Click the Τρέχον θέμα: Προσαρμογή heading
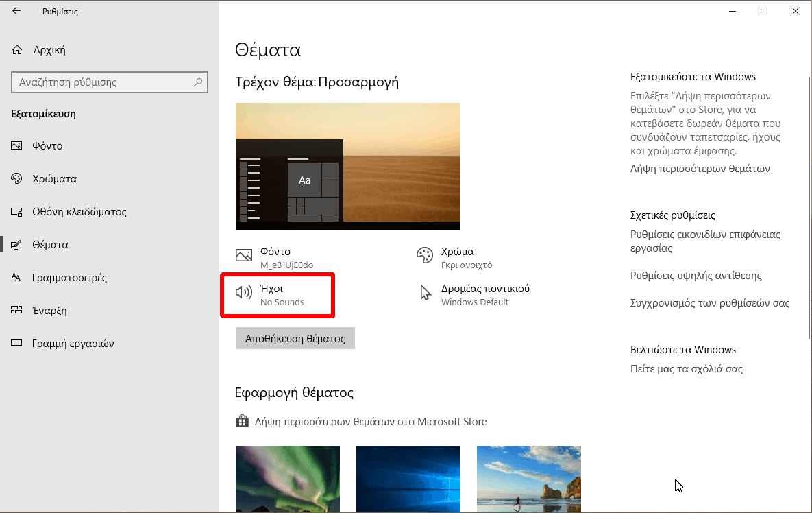The width and height of the screenshot is (812, 513). [317, 82]
